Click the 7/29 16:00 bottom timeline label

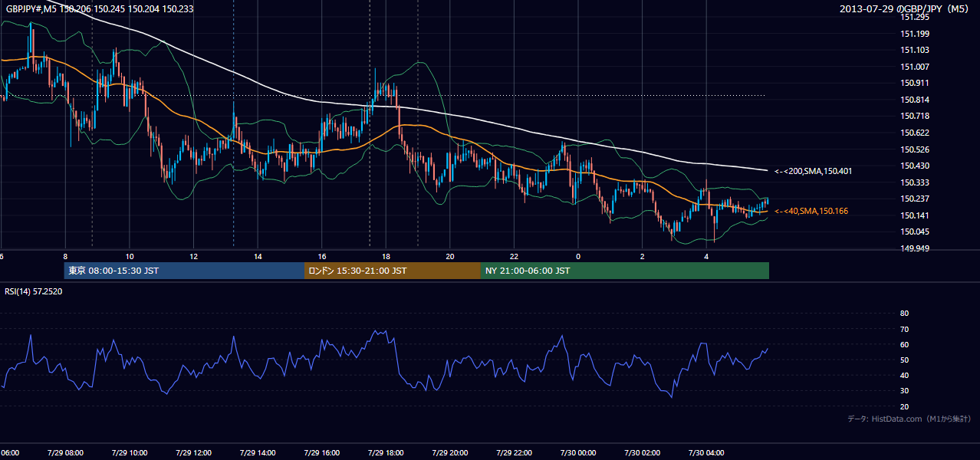tap(321, 452)
